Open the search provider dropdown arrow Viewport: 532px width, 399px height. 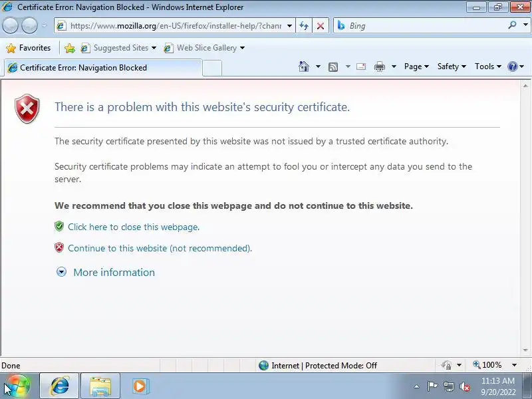point(525,25)
